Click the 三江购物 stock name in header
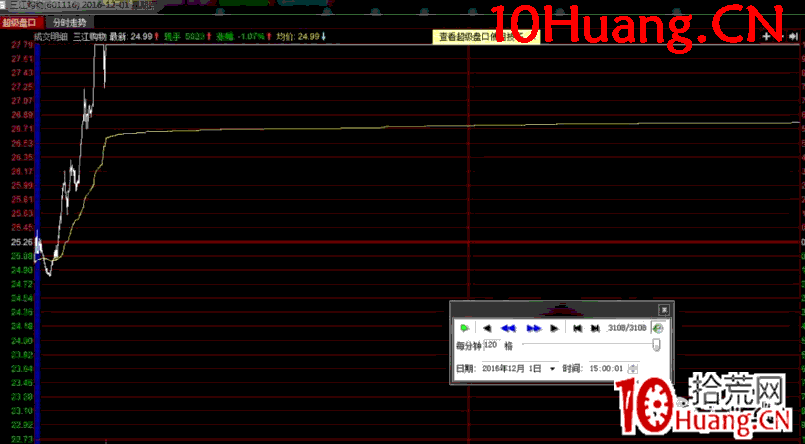 (x=89, y=36)
